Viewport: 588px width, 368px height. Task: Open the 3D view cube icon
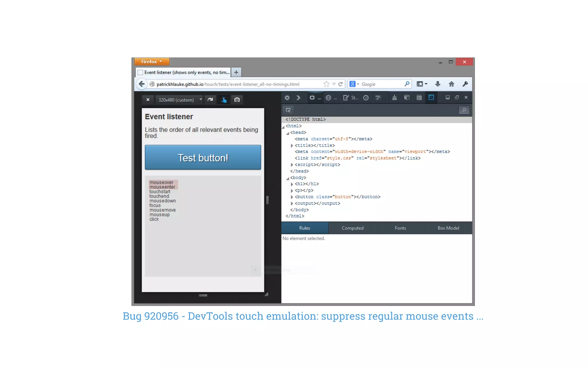pyautogui.click(x=407, y=98)
